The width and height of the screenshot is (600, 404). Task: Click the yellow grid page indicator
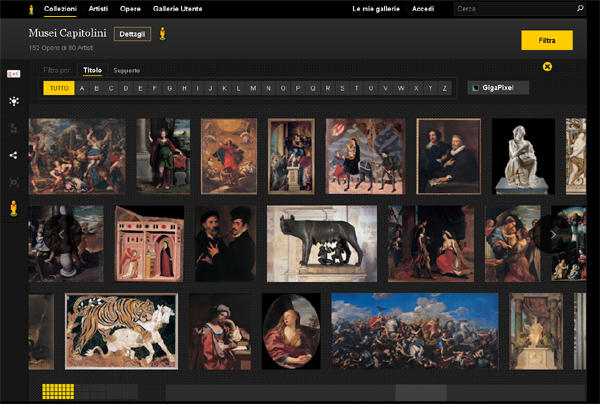(x=58, y=391)
